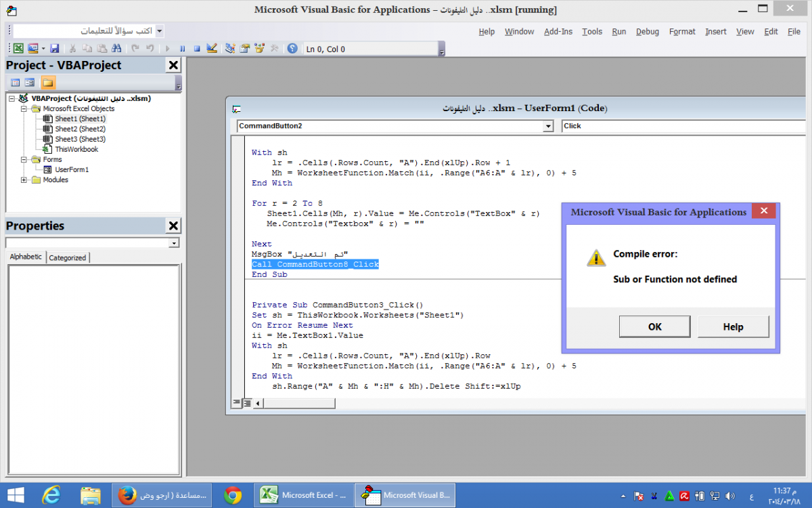Close the Properties panel

pos(173,226)
